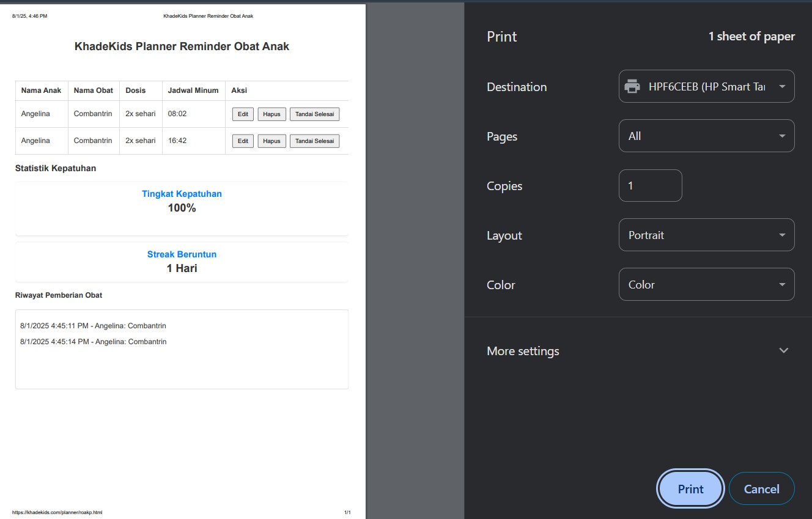
Task: Click the page title KhadeKids Planner Reminder Obat Anak
Action: (182, 46)
